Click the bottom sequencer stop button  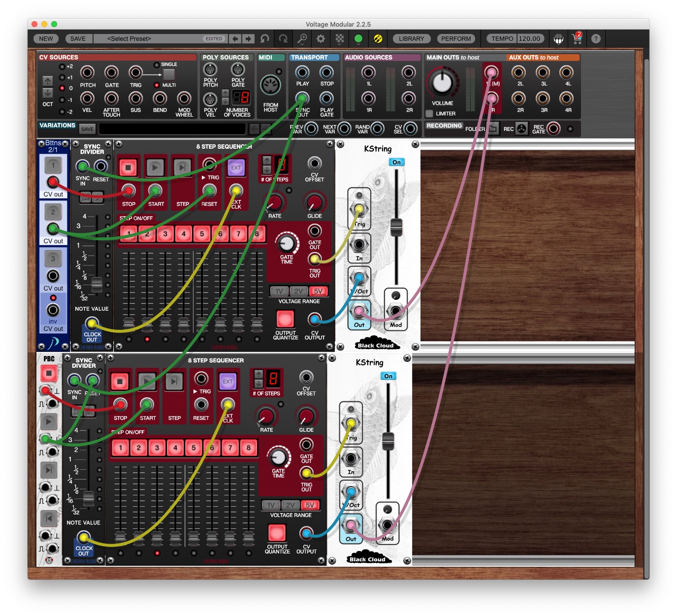coord(120,381)
